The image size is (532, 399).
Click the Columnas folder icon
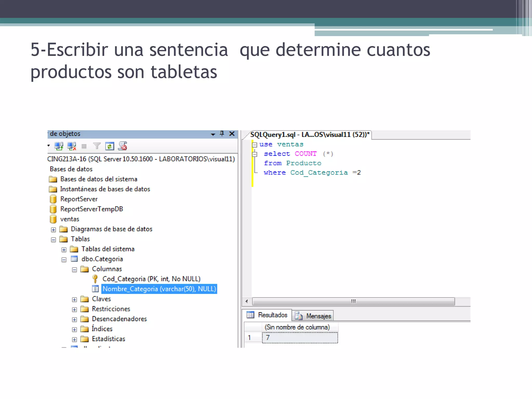pos(85,269)
